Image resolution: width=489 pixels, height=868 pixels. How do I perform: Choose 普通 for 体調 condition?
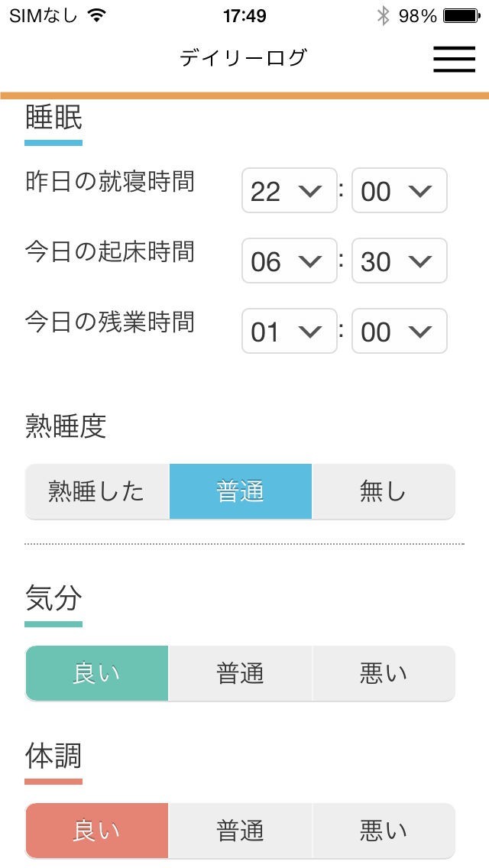pos(240,830)
